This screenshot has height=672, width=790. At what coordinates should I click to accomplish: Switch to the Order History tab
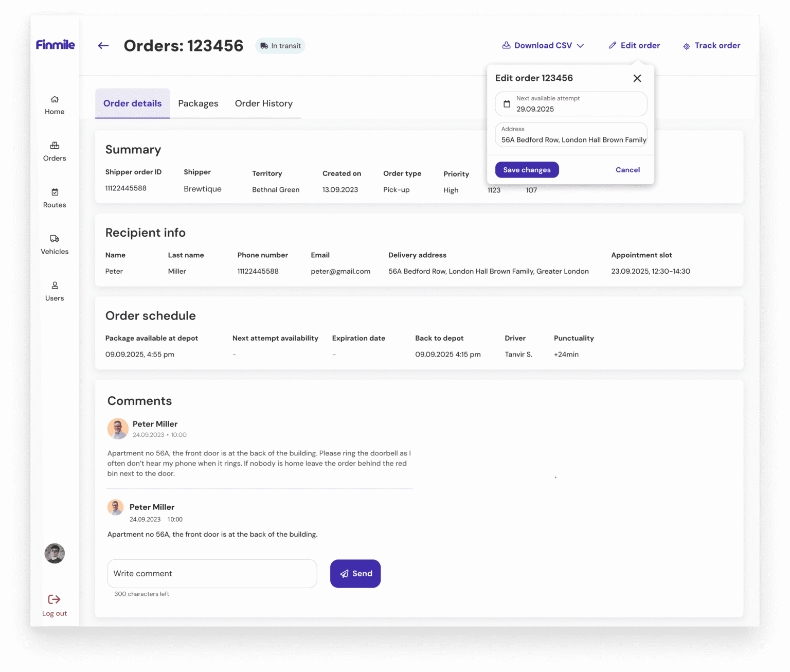[263, 103]
